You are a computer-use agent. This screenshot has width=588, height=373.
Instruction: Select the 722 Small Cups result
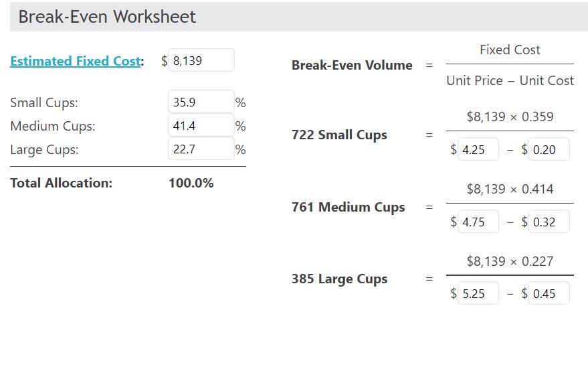coord(339,135)
